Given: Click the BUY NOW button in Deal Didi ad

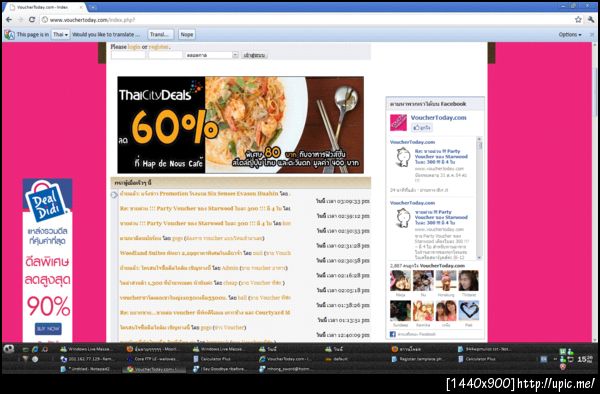Looking at the screenshot, I should pos(48,329).
